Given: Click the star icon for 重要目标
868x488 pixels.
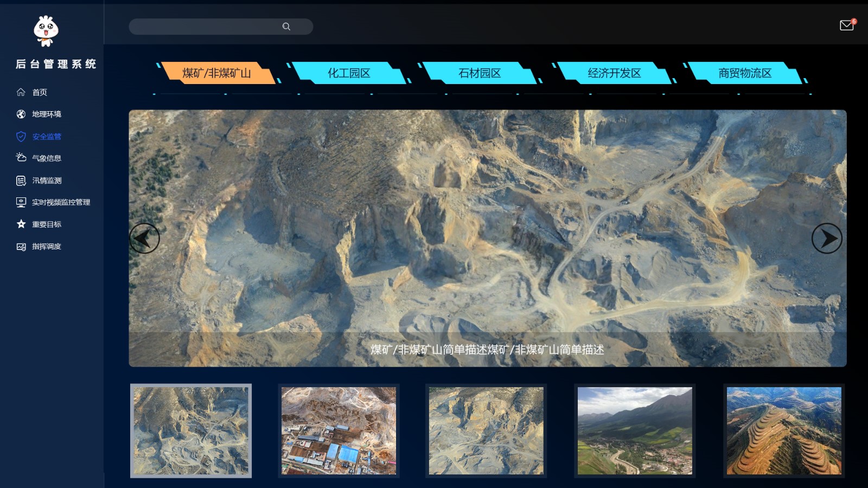Looking at the screenshot, I should coord(21,224).
